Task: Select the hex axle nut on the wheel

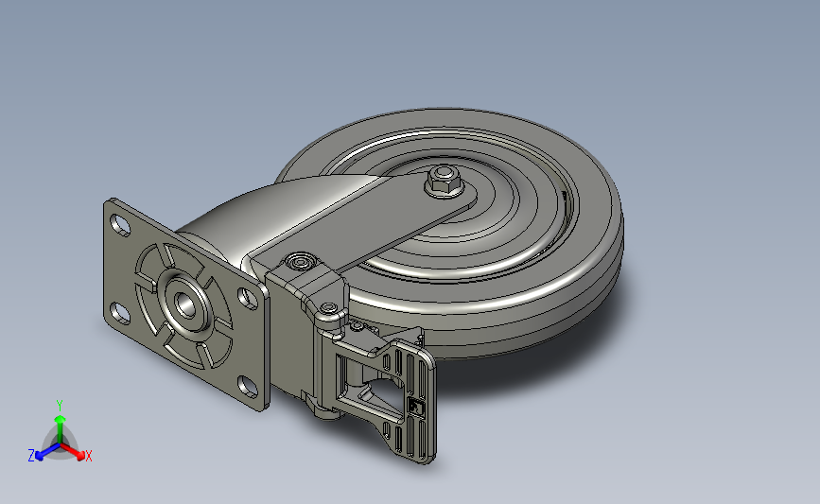Action: 444,179
